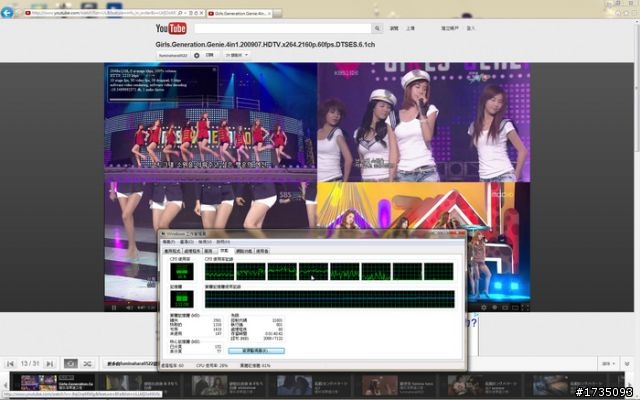
Task: Open the video title Girls.Generation.Genie.4in1 link
Action: click(265, 44)
